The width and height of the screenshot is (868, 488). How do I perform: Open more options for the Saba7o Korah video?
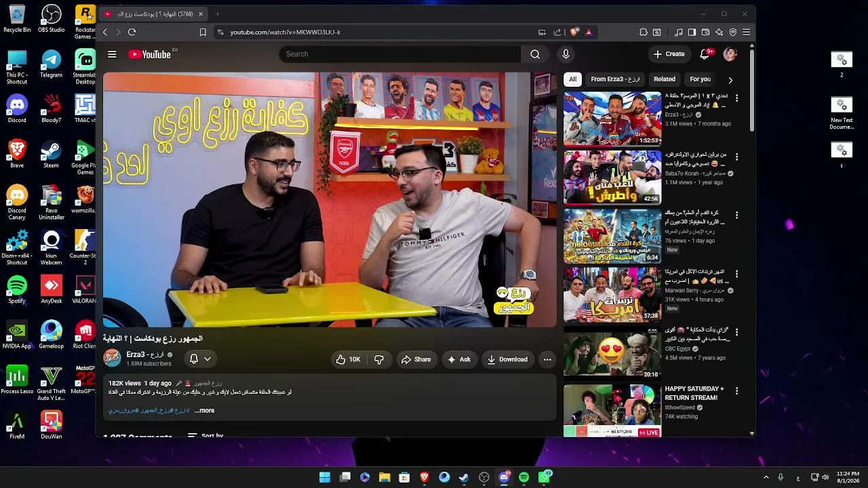coord(736,157)
